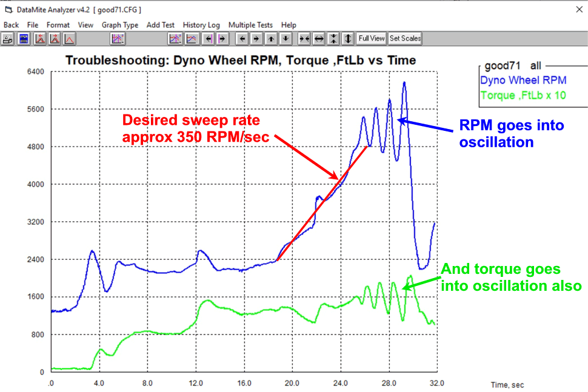Open the View menu
The image size is (588, 392).
coord(85,25)
